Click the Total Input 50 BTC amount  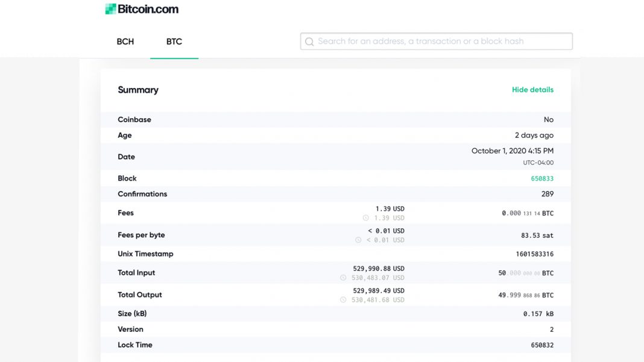point(526,273)
